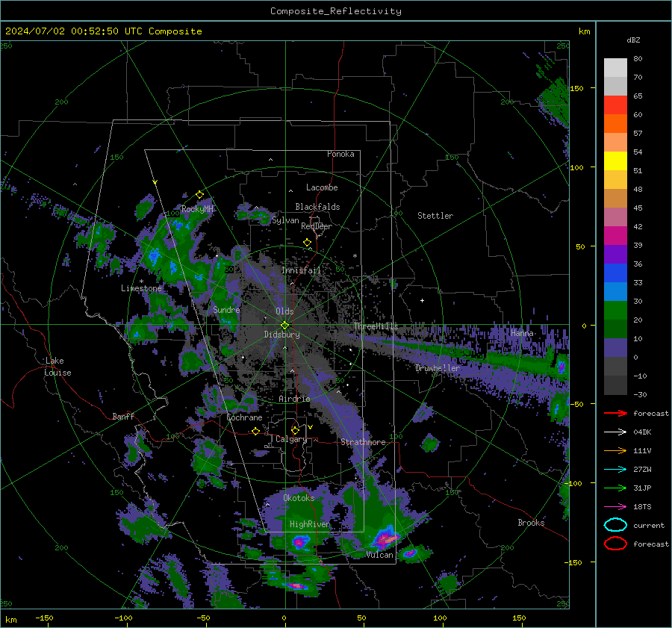Screen dimensions: 672x628
Task: Click the RockyMH label
Action: point(197,209)
